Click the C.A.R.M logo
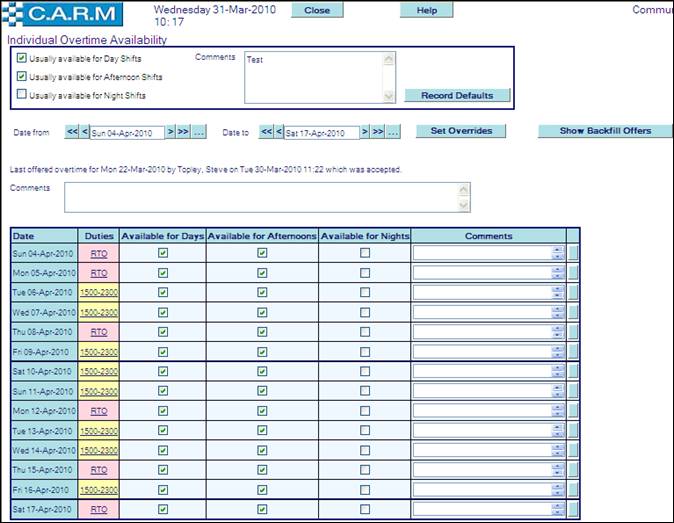This screenshot has height=523, width=674. (x=64, y=14)
